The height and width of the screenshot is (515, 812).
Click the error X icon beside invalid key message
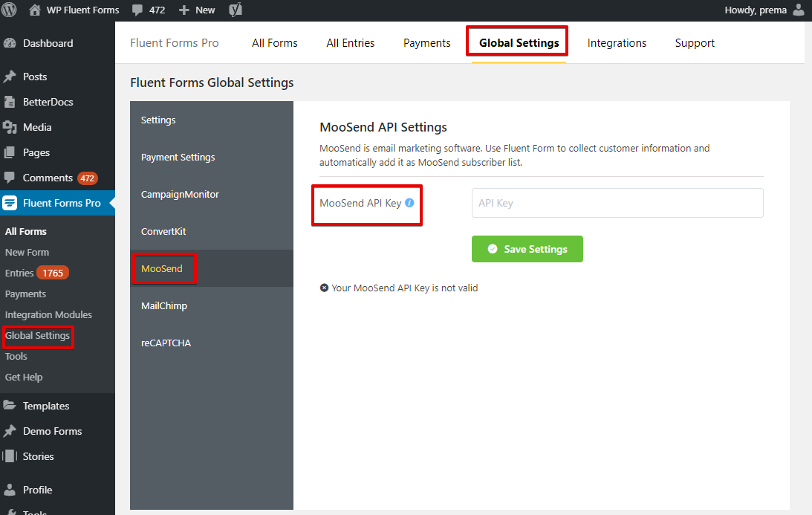coord(324,288)
